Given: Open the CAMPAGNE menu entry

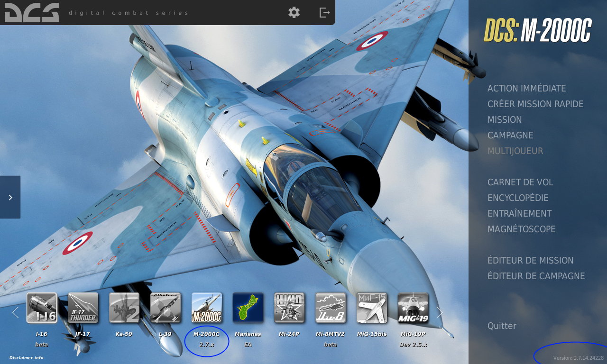Looking at the screenshot, I should coord(510,136).
